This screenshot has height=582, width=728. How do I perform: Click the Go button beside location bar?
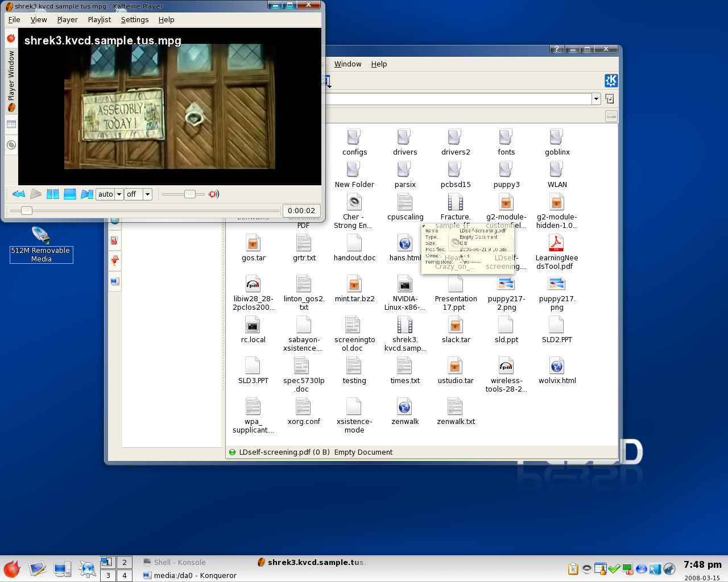[610, 99]
